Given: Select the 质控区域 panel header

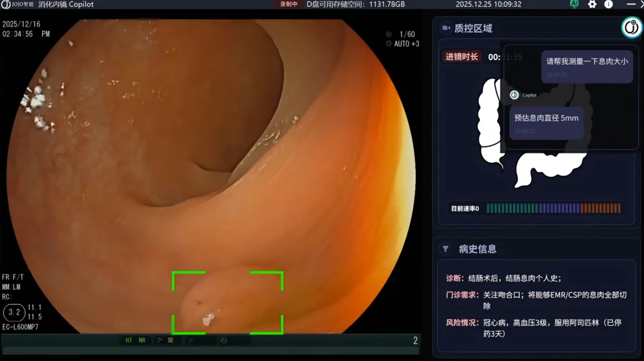Looking at the screenshot, I should 473,28.
